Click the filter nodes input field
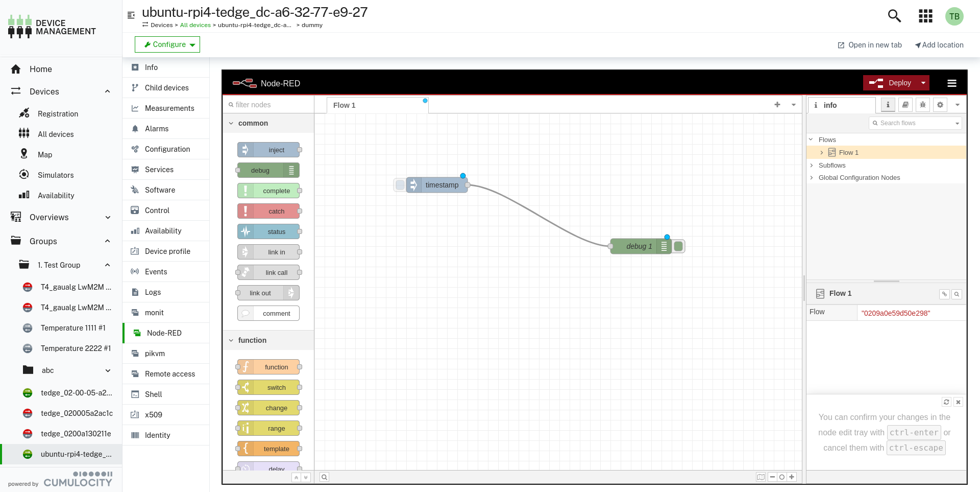 pyautogui.click(x=268, y=105)
